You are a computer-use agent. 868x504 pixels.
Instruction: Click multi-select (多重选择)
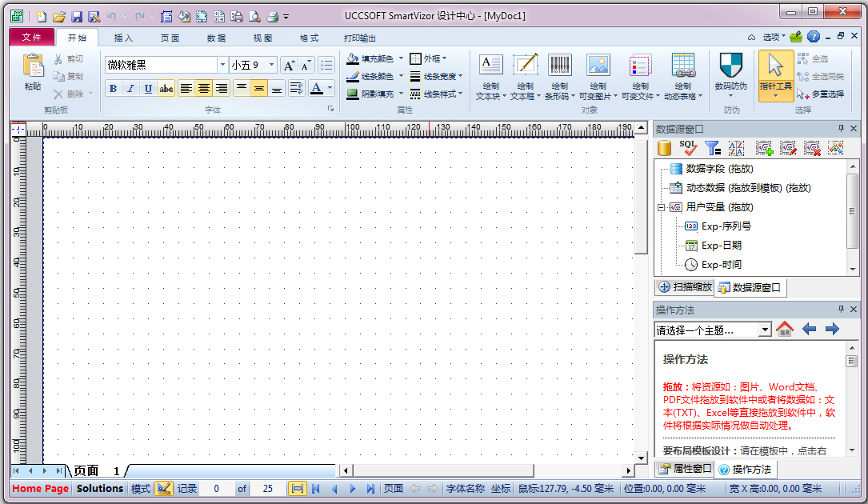(x=821, y=94)
